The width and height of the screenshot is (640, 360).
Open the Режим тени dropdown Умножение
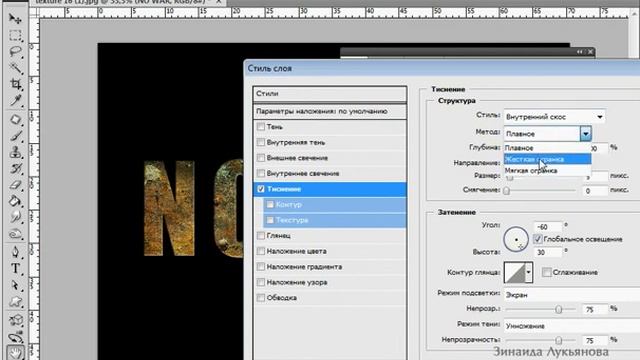click(571, 326)
